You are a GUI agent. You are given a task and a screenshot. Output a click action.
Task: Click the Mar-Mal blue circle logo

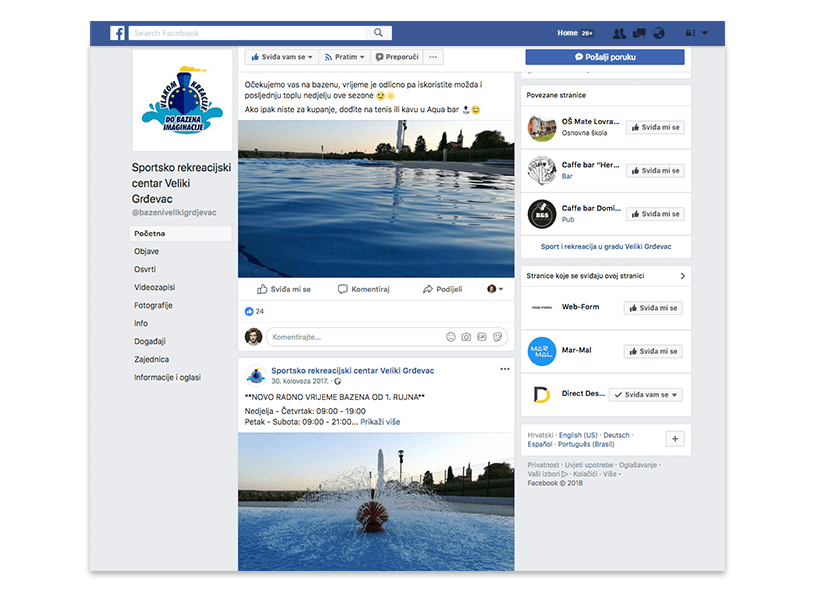542,351
